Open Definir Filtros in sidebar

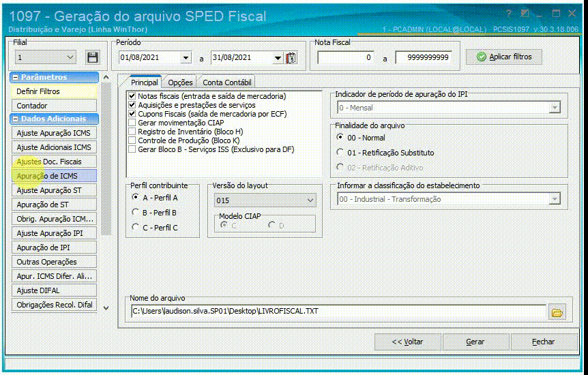pyautogui.click(x=55, y=91)
